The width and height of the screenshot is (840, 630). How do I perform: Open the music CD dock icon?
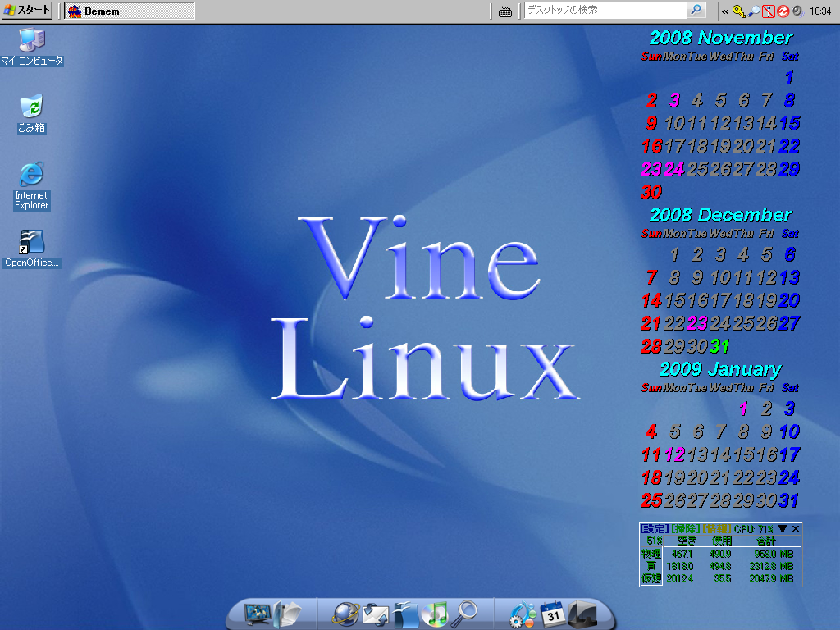pos(435,614)
